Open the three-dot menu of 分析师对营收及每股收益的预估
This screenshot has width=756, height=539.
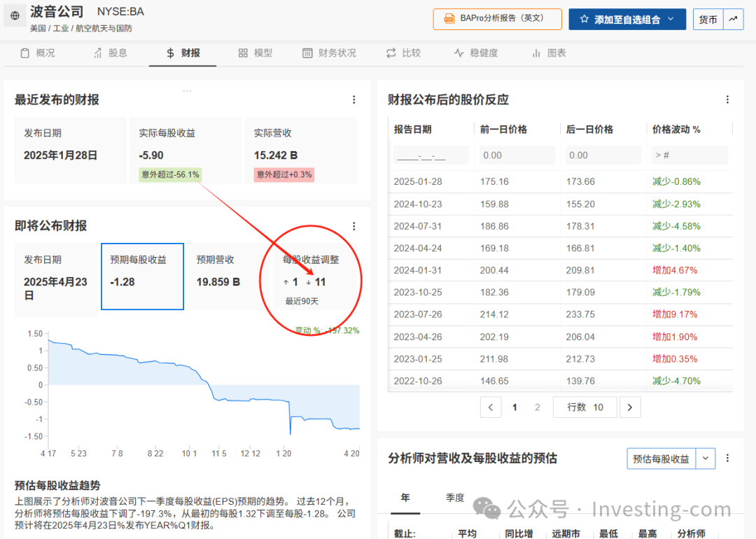click(727, 458)
